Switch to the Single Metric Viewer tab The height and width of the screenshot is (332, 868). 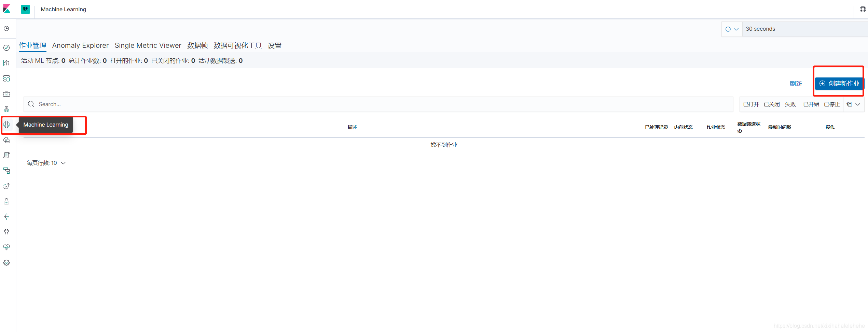pyautogui.click(x=148, y=45)
